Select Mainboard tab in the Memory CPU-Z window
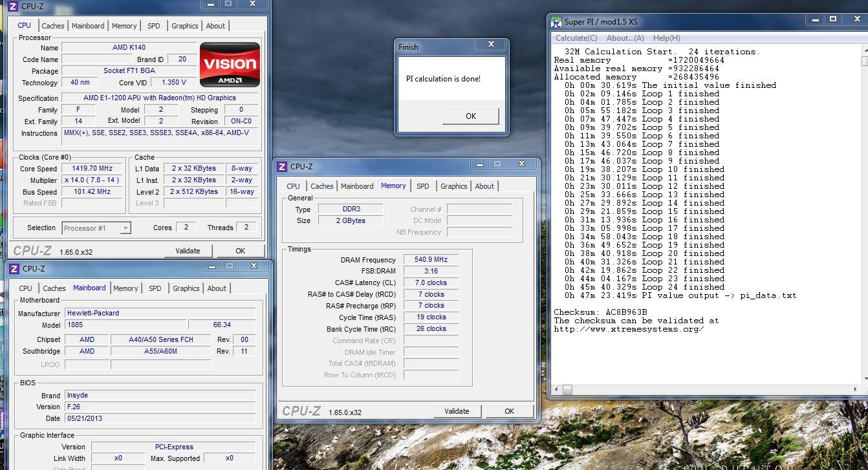The image size is (868, 470). [x=357, y=186]
